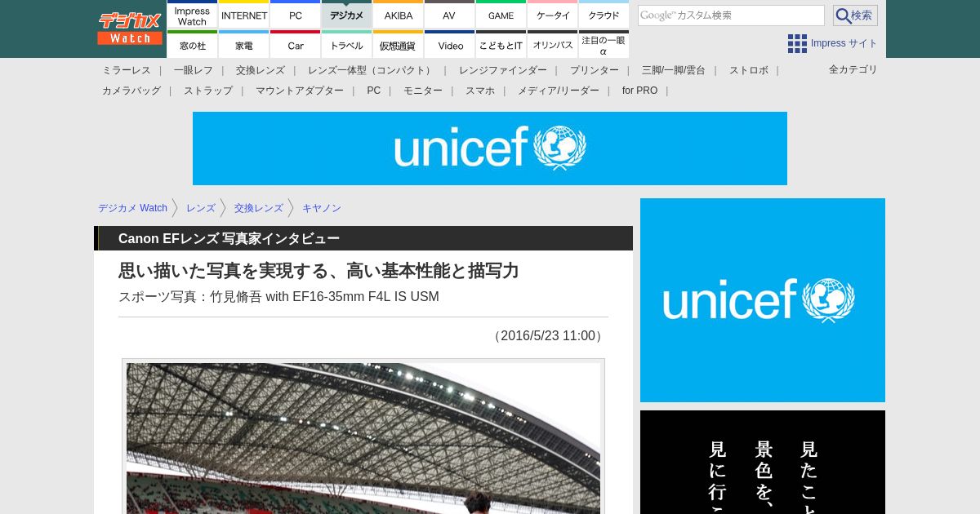
Task: Open the ケータイ Watch tab
Action: (x=553, y=16)
